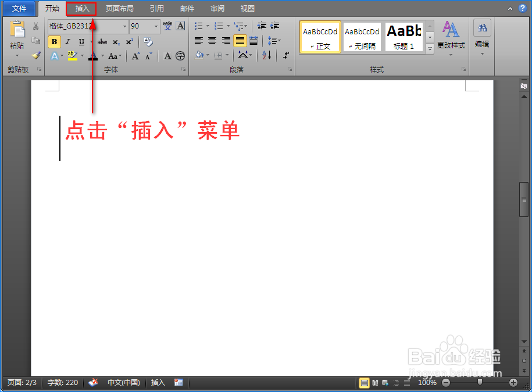Switch to Web Layout view
Image resolution: width=532 pixels, height=392 pixels.
(x=384, y=383)
